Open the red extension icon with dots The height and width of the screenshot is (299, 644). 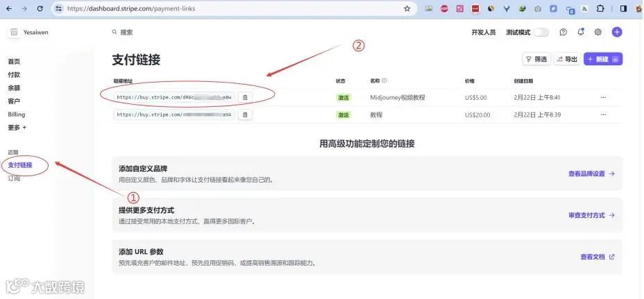coord(475,8)
